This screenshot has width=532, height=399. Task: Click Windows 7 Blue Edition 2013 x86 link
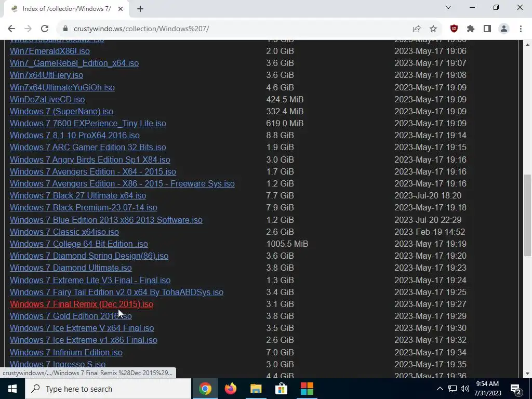click(x=106, y=220)
